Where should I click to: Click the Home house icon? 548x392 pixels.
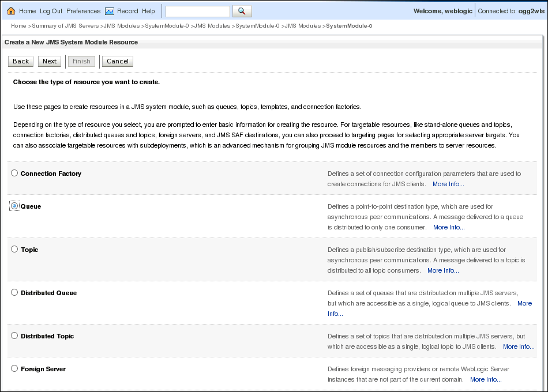(x=11, y=11)
